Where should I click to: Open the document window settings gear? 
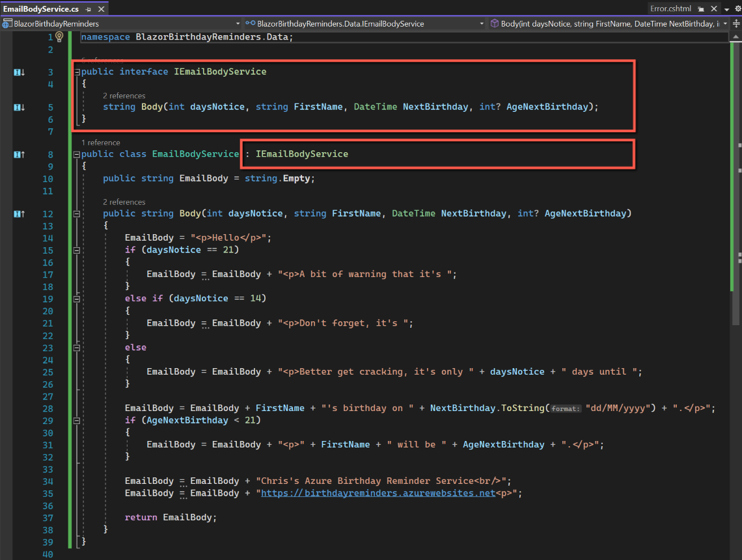pyautogui.click(x=737, y=9)
